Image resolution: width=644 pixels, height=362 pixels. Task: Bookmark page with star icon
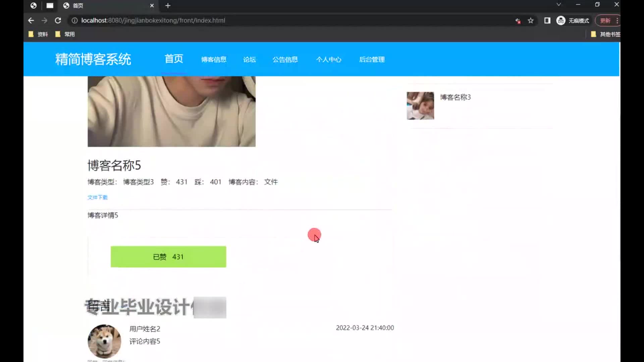tap(531, 20)
